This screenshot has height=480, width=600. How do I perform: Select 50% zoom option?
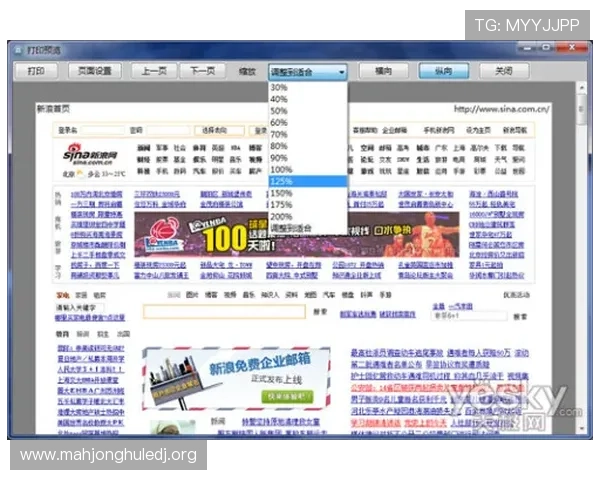(308, 111)
